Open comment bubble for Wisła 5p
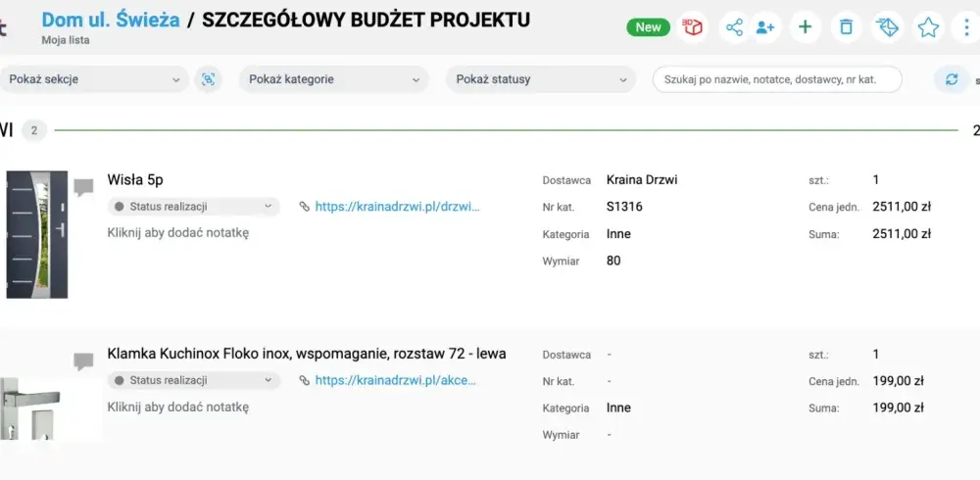Image resolution: width=980 pixels, height=480 pixels. tap(83, 187)
